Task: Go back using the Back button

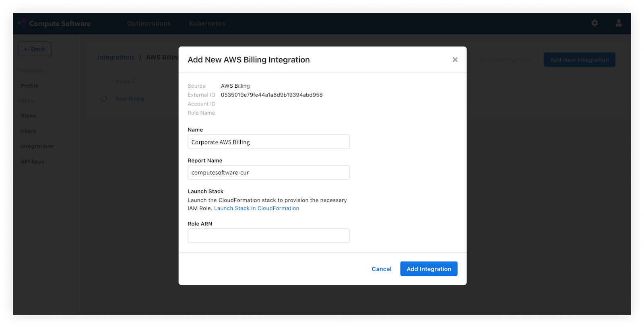Action: pyautogui.click(x=35, y=49)
